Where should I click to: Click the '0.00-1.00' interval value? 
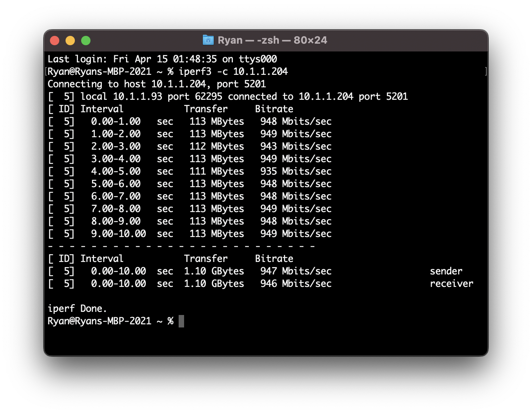116,122
